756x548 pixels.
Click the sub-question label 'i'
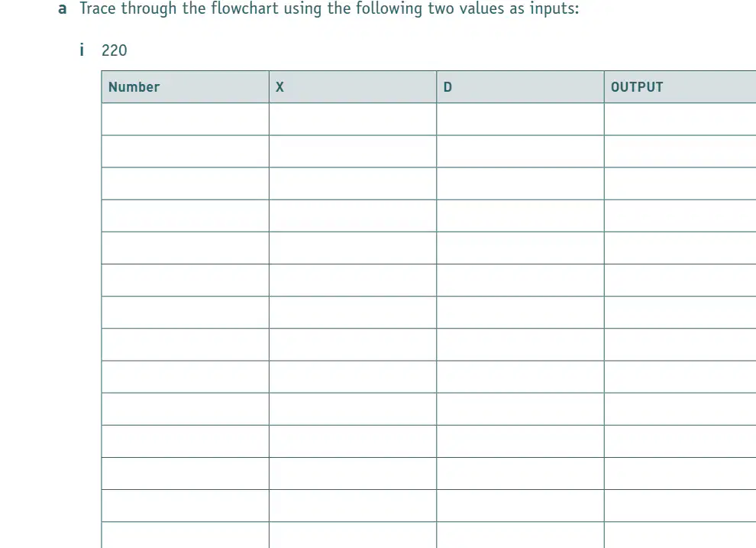[82, 49]
